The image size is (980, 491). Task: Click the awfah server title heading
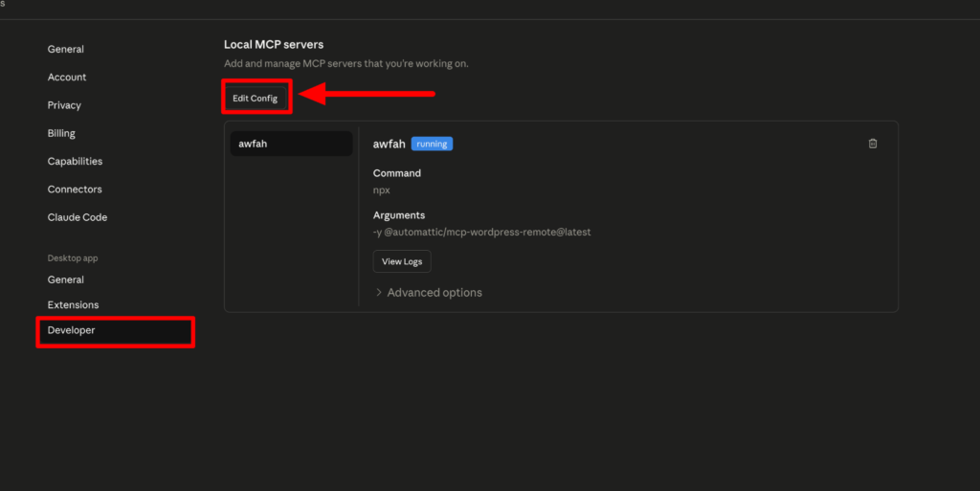(x=390, y=145)
